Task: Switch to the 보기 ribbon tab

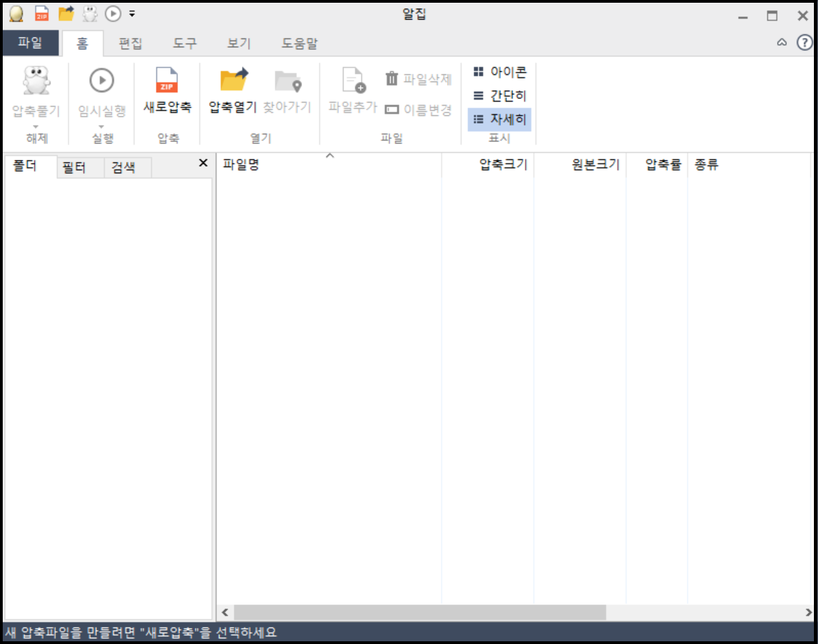Action: pyautogui.click(x=239, y=43)
